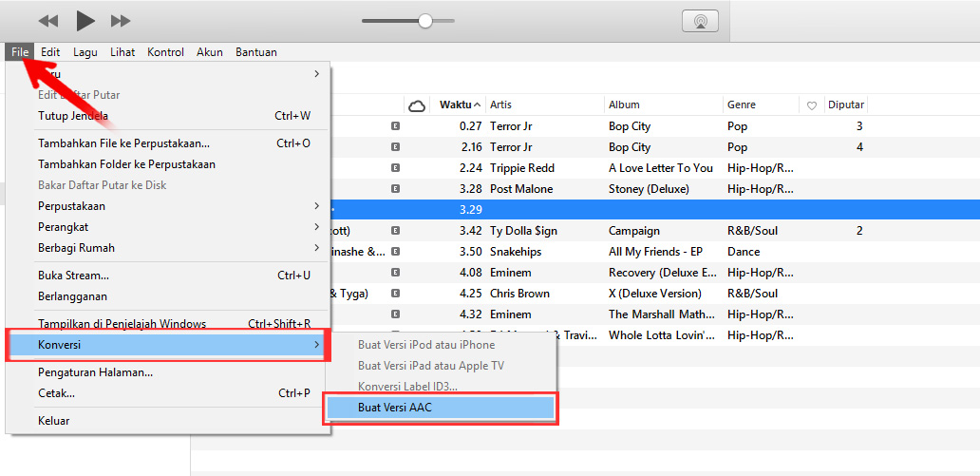
Task: Click the heart (Love) column header
Action: (811, 105)
